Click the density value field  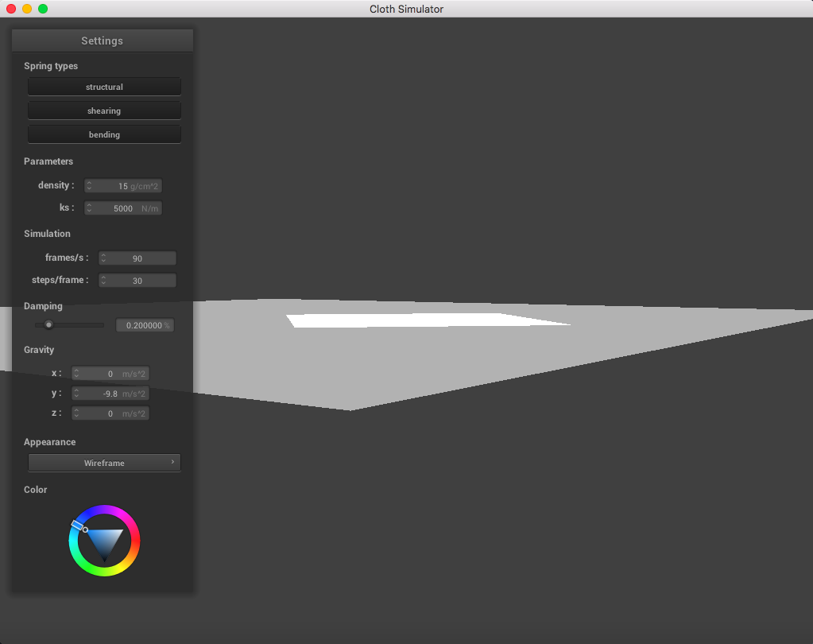click(123, 185)
